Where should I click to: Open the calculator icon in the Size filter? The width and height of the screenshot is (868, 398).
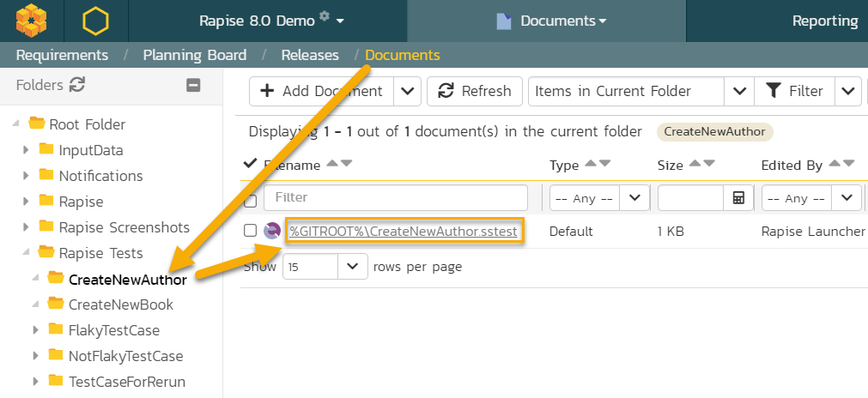pos(738,198)
